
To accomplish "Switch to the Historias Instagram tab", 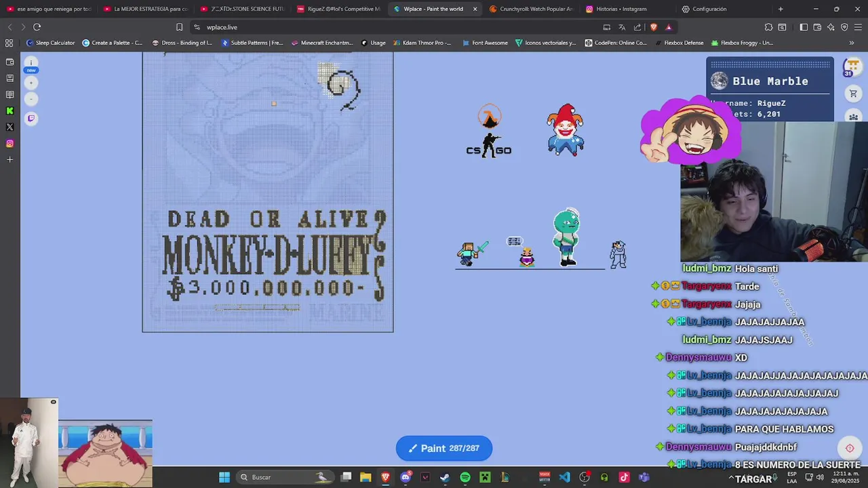I will pos(629,9).
